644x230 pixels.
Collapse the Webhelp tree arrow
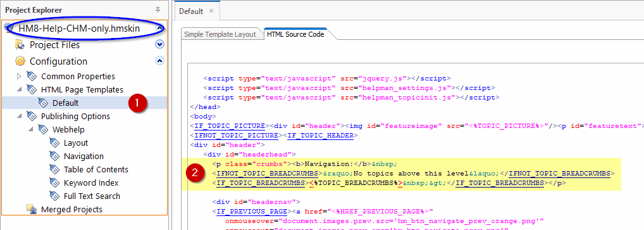pos(31,129)
